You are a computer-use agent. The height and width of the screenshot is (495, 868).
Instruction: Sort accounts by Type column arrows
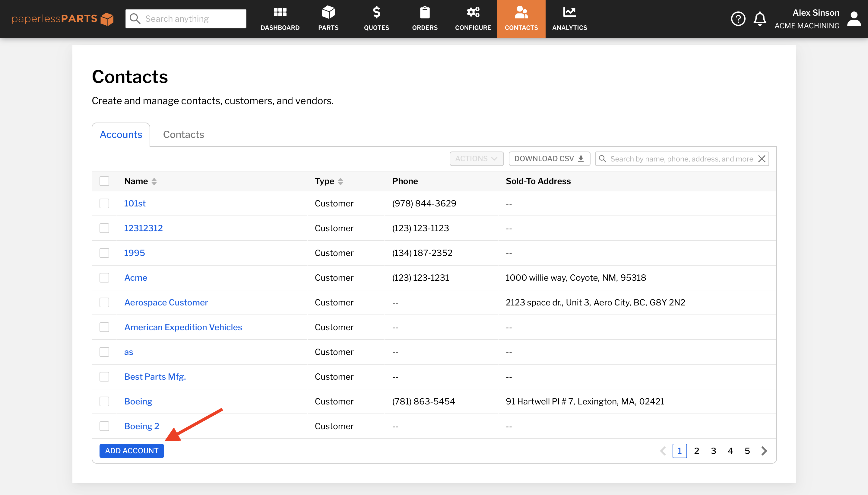tap(341, 181)
